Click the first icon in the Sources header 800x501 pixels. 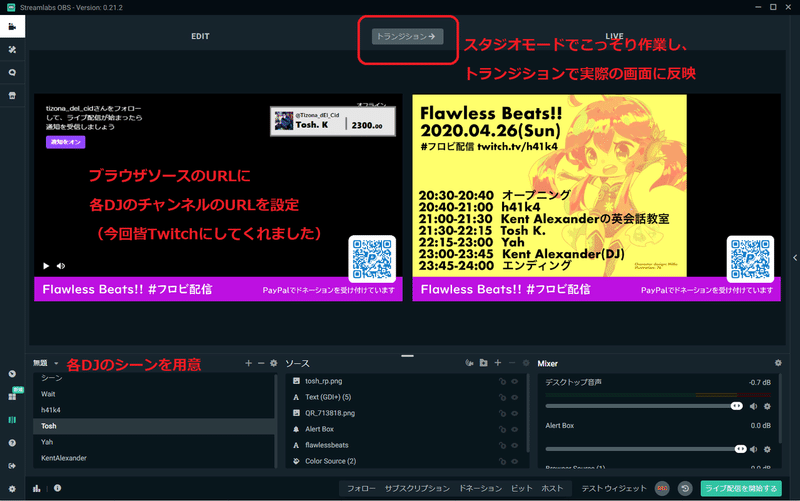tap(469, 363)
